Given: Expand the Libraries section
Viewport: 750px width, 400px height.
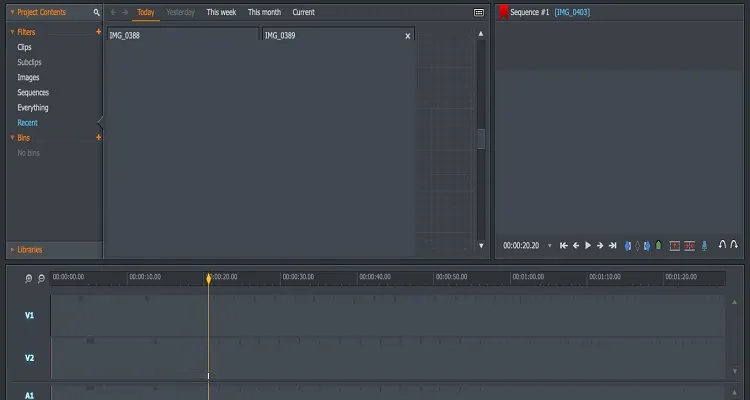Looking at the screenshot, I should click(x=12, y=250).
